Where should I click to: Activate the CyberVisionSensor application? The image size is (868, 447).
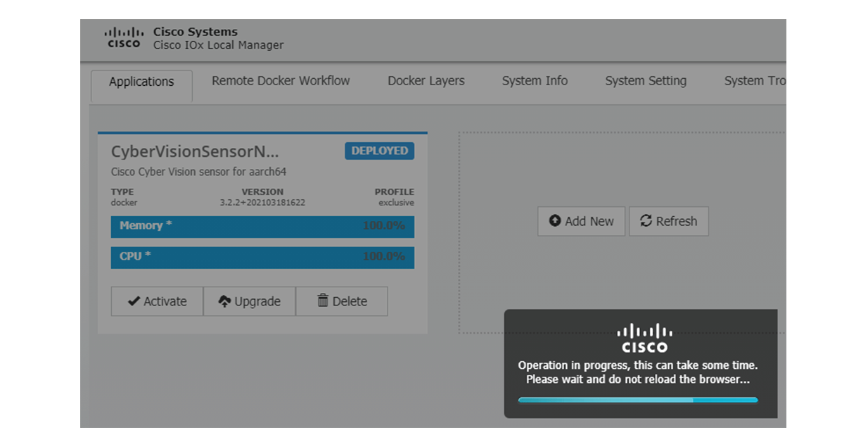point(157,301)
